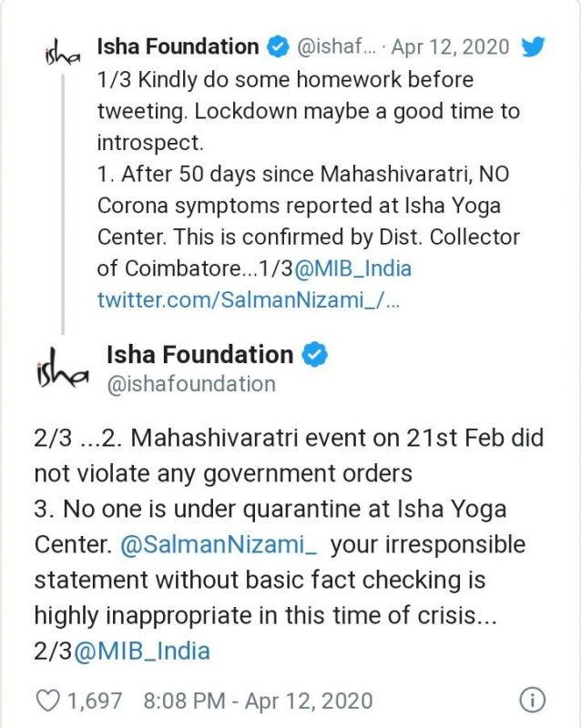This screenshot has height=728, width=581.
Task: Open the Isha Foundation name above @ishafoundation
Action: coord(199,354)
